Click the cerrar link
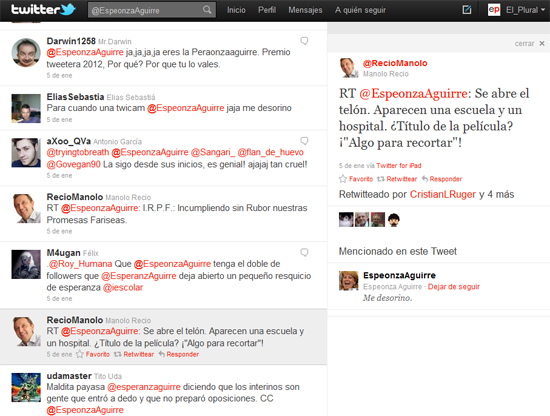 click(x=524, y=43)
